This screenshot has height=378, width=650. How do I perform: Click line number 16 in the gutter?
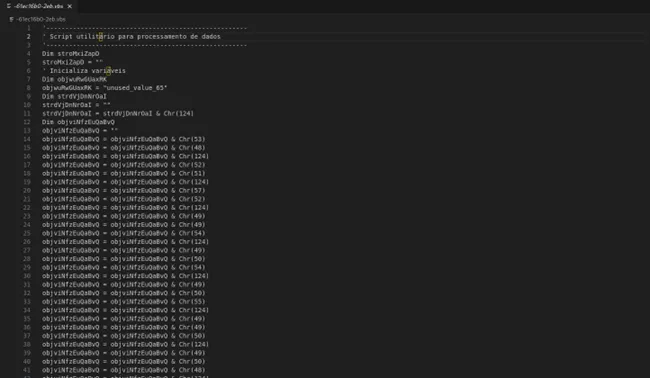27,156
